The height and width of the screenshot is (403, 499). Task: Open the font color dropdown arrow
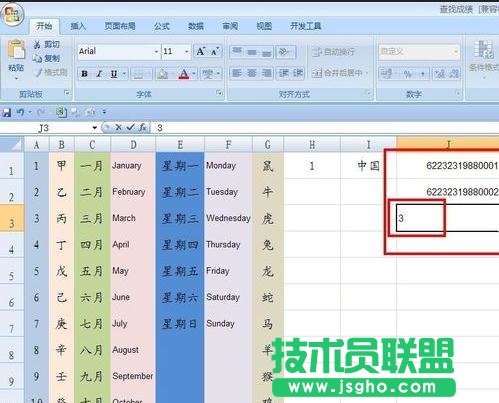[194, 74]
